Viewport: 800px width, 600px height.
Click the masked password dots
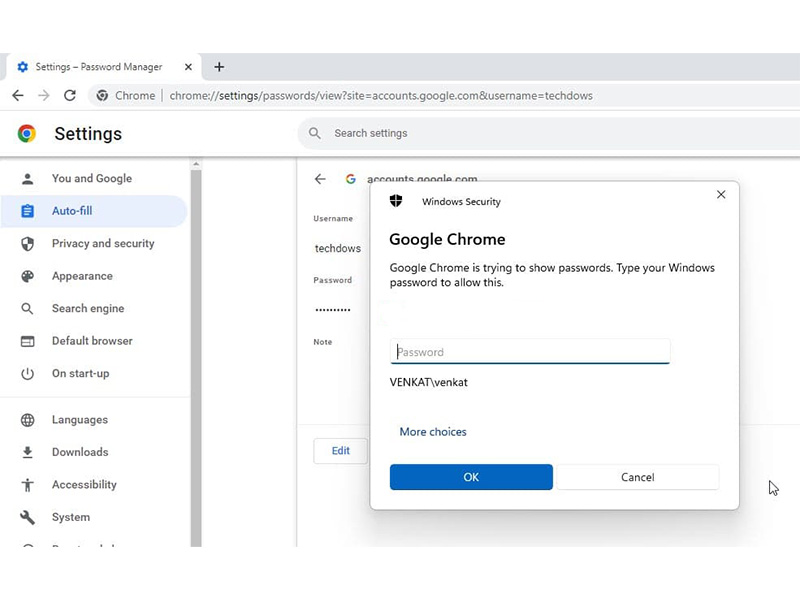point(333,310)
